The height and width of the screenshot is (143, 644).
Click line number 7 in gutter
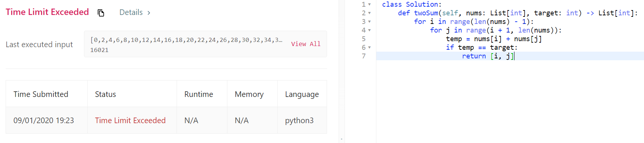coord(364,56)
